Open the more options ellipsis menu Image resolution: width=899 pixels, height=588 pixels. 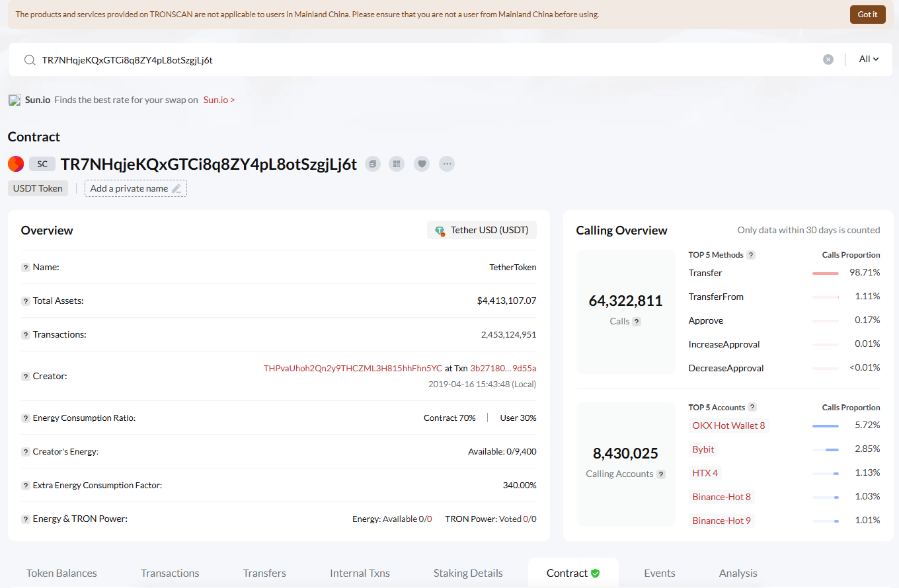(x=447, y=163)
